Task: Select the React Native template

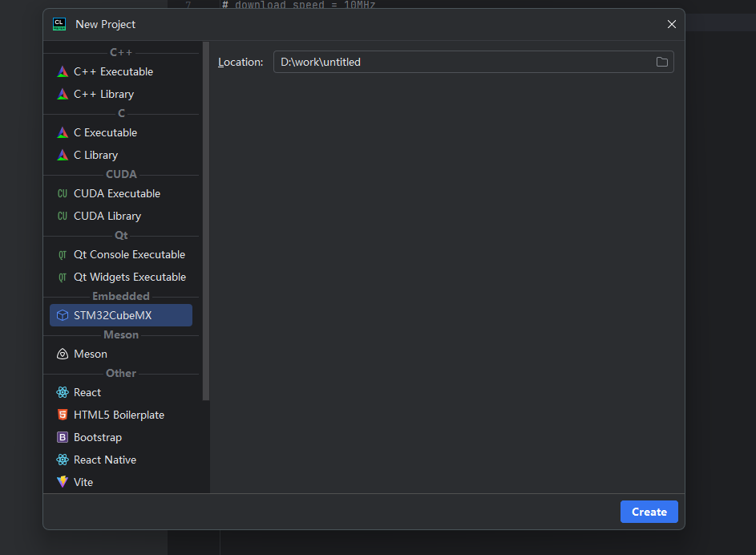Action: click(121, 460)
